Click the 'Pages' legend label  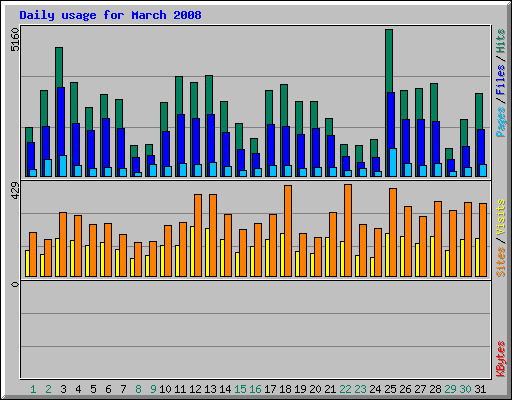pyautogui.click(x=500, y=122)
